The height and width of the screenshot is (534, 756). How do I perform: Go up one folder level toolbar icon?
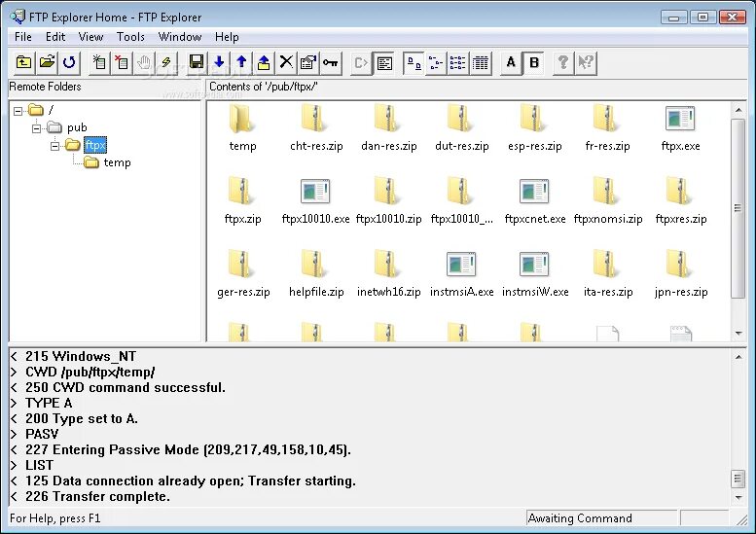tap(24, 62)
